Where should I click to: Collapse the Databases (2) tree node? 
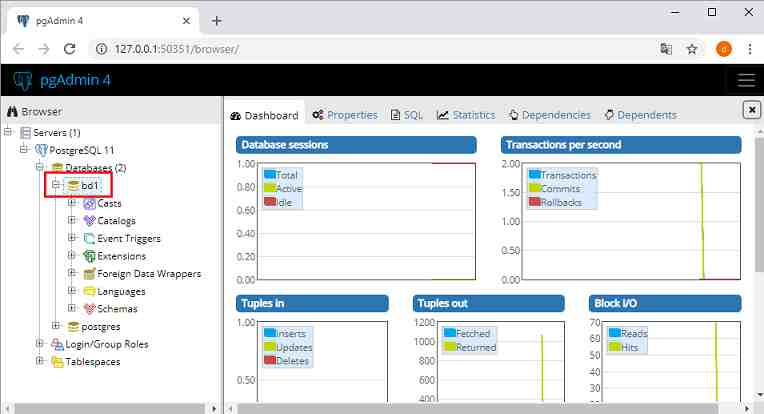[40, 167]
